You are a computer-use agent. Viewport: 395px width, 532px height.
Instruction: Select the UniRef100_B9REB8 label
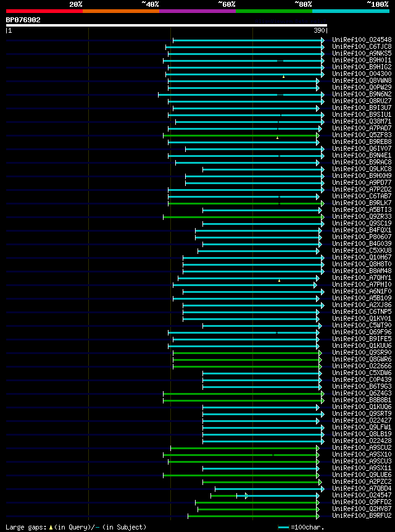click(x=362, y=141)
